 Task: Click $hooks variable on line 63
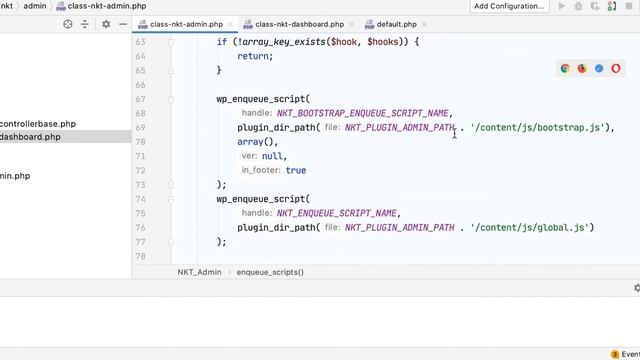pos(382,42)
